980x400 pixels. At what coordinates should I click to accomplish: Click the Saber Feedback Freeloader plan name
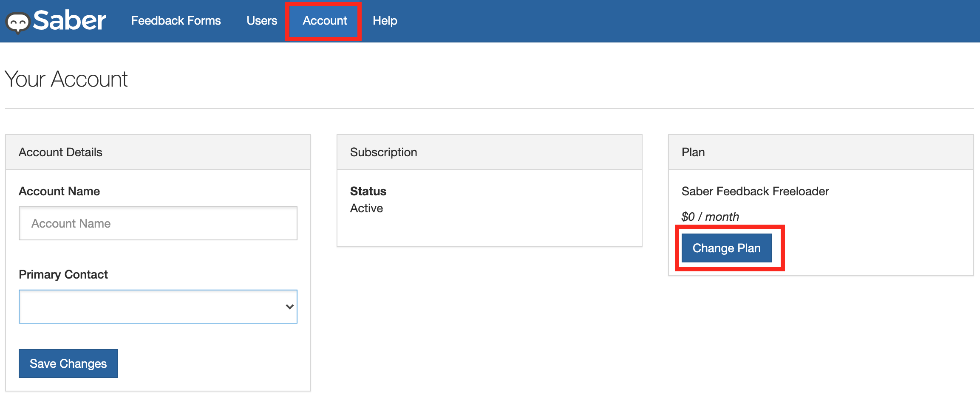pyautogui.click(x=755, y=192)
